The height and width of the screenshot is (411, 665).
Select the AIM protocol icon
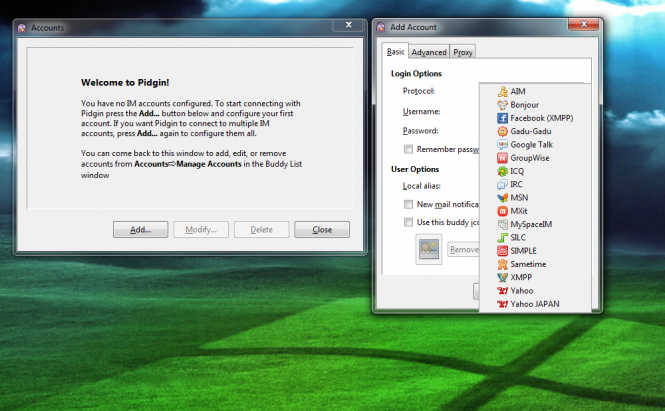coord(503,91)
